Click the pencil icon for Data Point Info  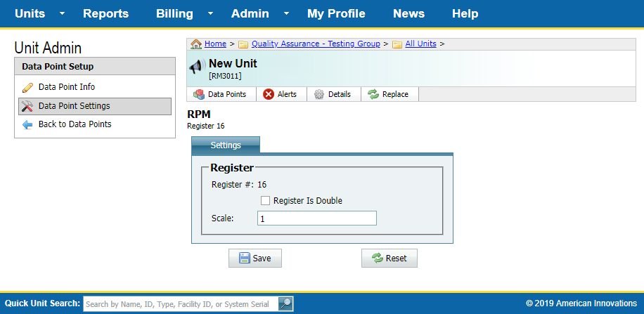pyautogui.click(x=27, y=87)
